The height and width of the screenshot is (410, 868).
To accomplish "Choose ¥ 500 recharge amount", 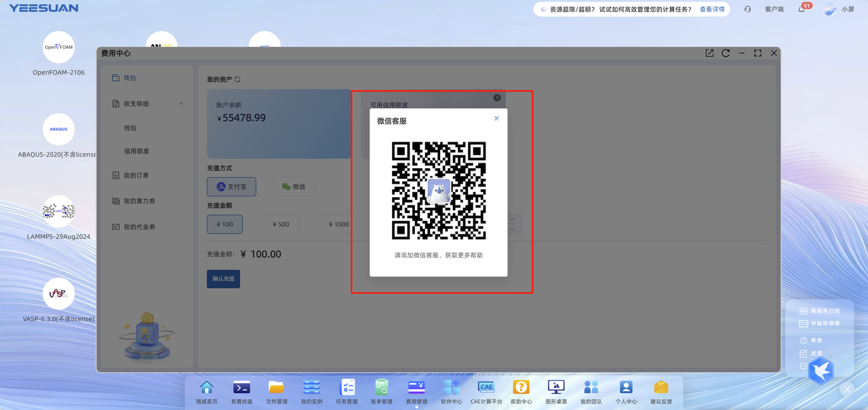I will click(281, 224).
